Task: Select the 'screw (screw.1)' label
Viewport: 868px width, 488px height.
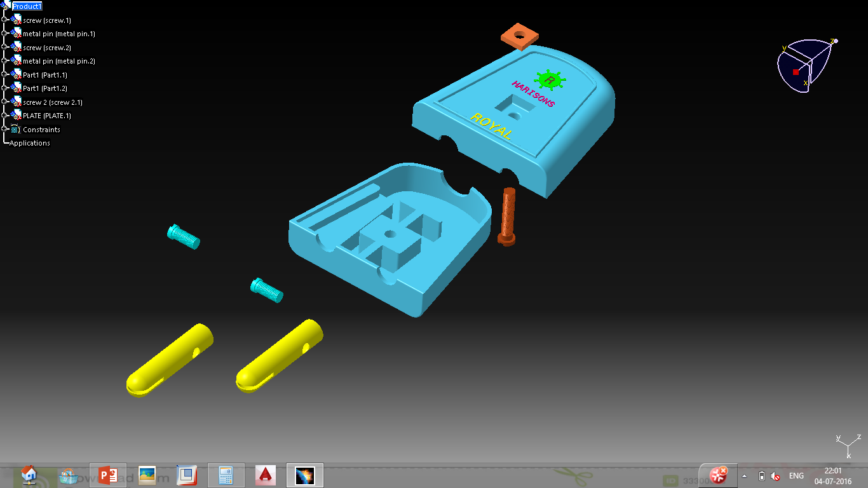Action: tap(47, 20)
